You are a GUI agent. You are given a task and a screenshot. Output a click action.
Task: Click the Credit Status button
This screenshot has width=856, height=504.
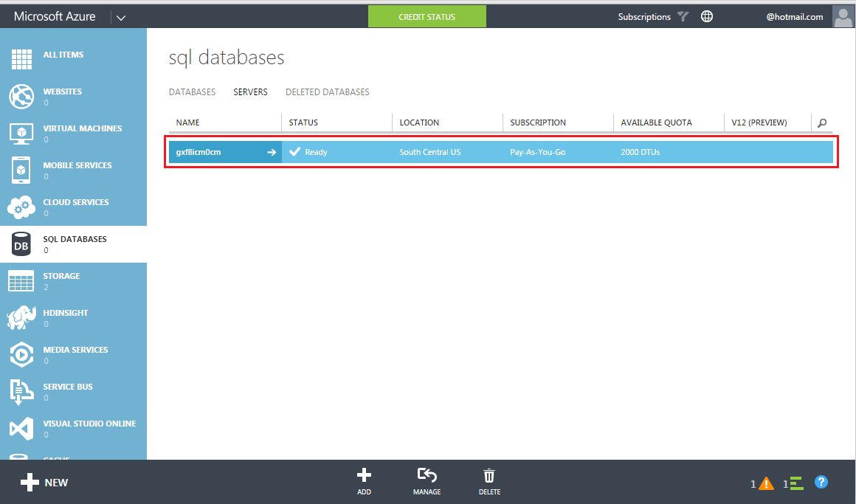pos(427,17)
